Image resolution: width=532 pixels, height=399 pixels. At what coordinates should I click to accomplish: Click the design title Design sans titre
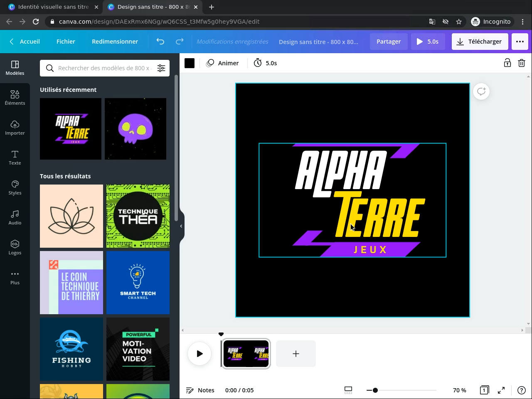tap(318, 42)
